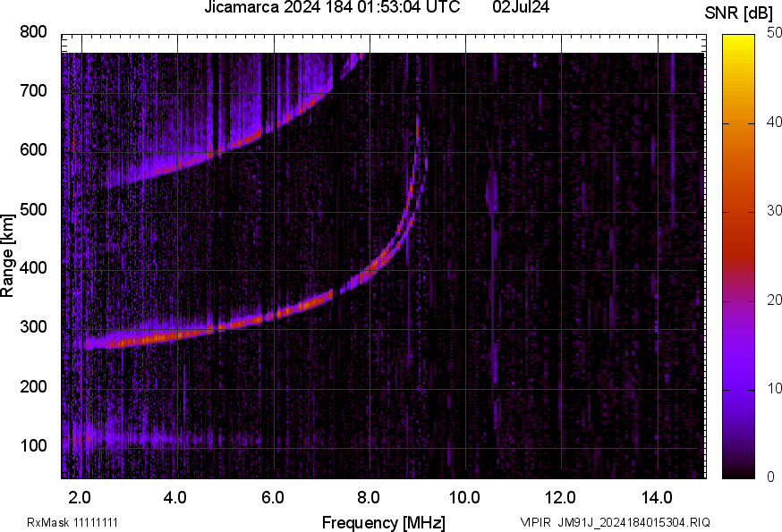Click the range axis tick '200'
The width and height of the screenshot is (782, 532).
point(33,386)
